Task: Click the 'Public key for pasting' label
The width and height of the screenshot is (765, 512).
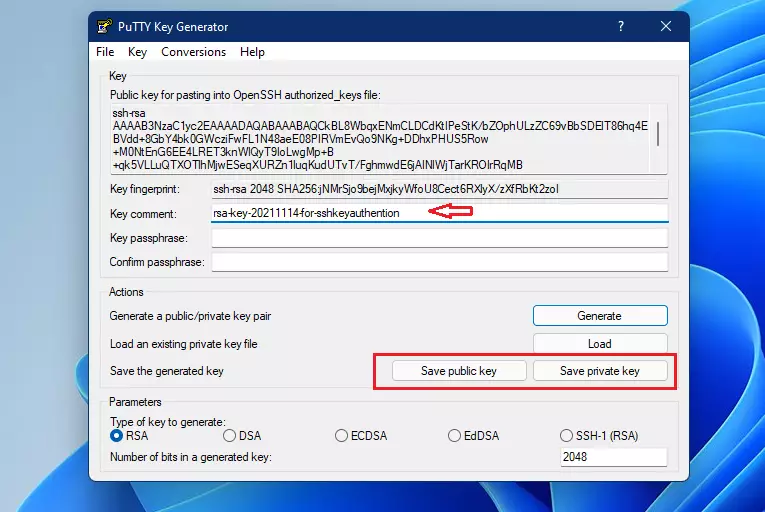Action: pyautogui.click(x=245, y=95)
